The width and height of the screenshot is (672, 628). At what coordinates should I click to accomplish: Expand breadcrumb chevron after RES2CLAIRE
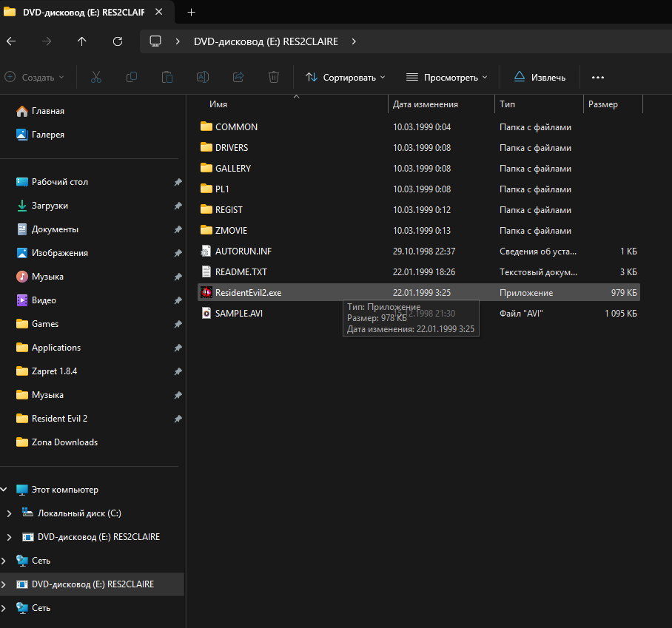[x=354, y=41]
